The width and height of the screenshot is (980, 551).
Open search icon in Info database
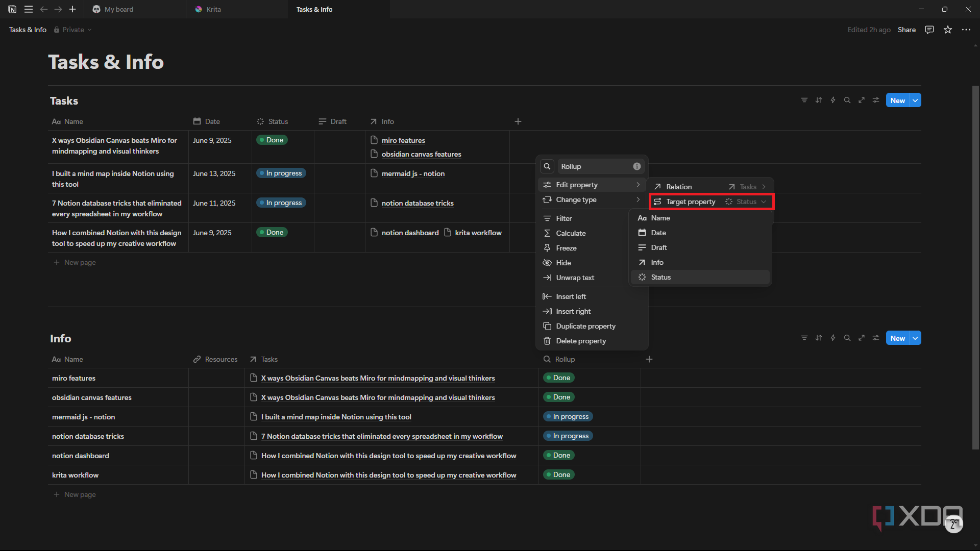pos(847,338)
